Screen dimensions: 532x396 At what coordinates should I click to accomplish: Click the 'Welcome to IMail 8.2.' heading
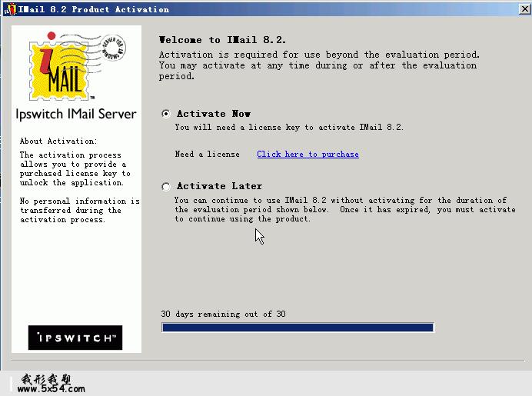[222, 40]
